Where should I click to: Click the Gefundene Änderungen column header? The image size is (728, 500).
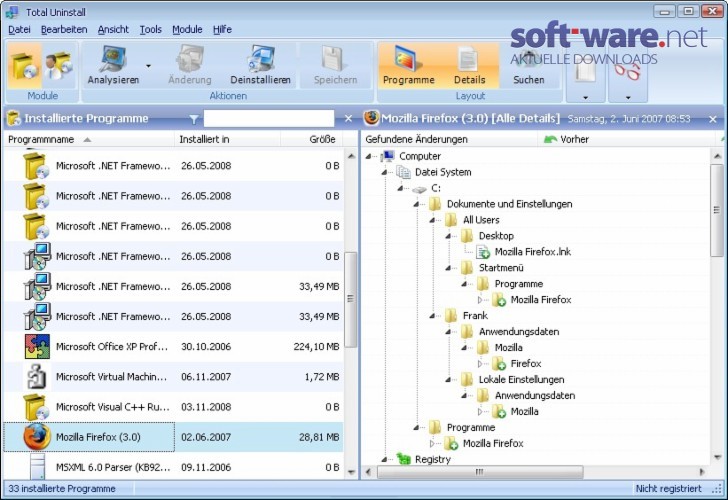click(449, 139)
